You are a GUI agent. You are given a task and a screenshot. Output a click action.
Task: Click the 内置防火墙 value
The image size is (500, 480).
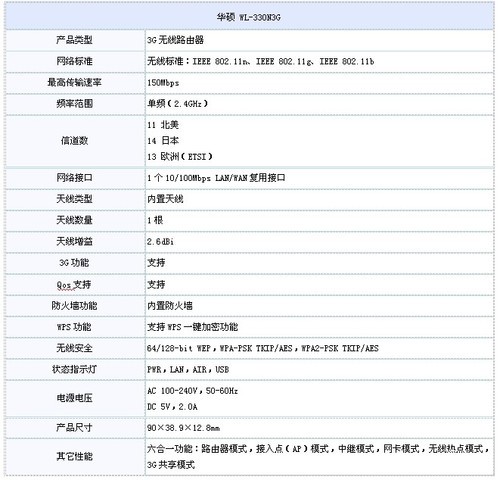[x=170, y=305]
